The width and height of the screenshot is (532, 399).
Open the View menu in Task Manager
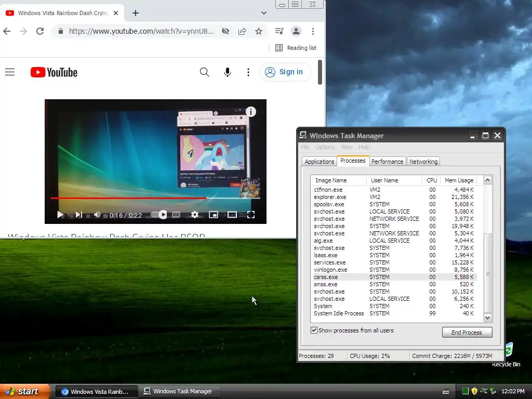[347, 147]
